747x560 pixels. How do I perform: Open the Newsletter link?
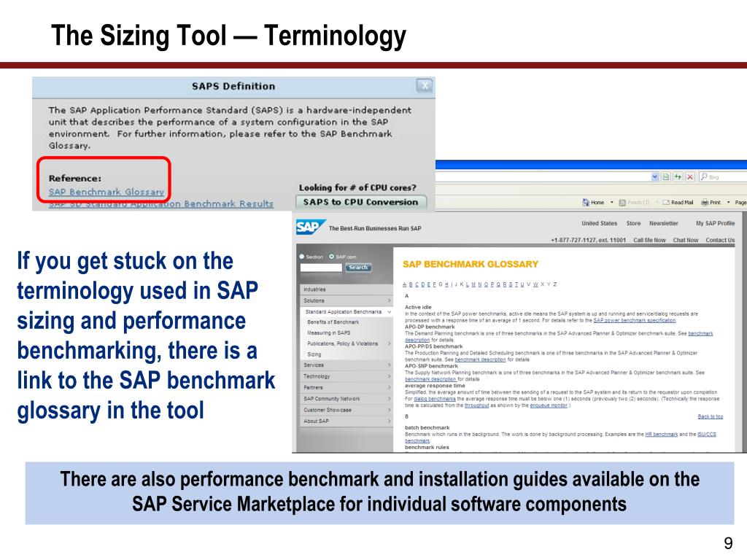pyautogui.click(x=664, y=223)
